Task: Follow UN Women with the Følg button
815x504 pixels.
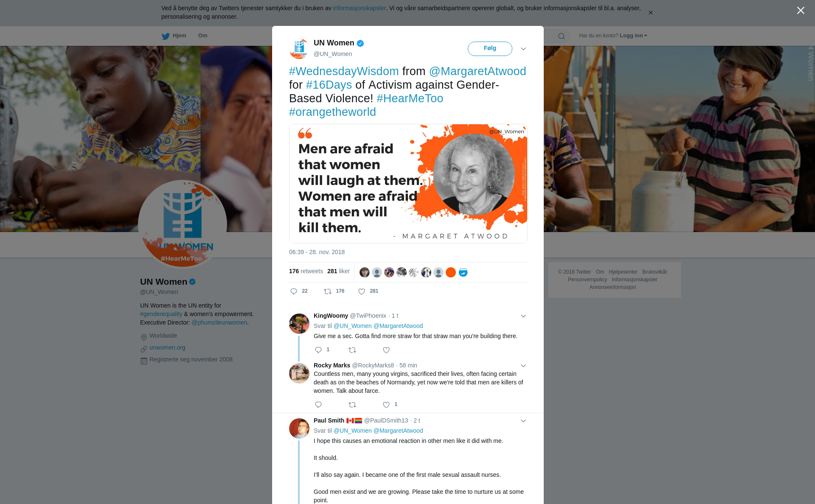Action: click(490, 49)
